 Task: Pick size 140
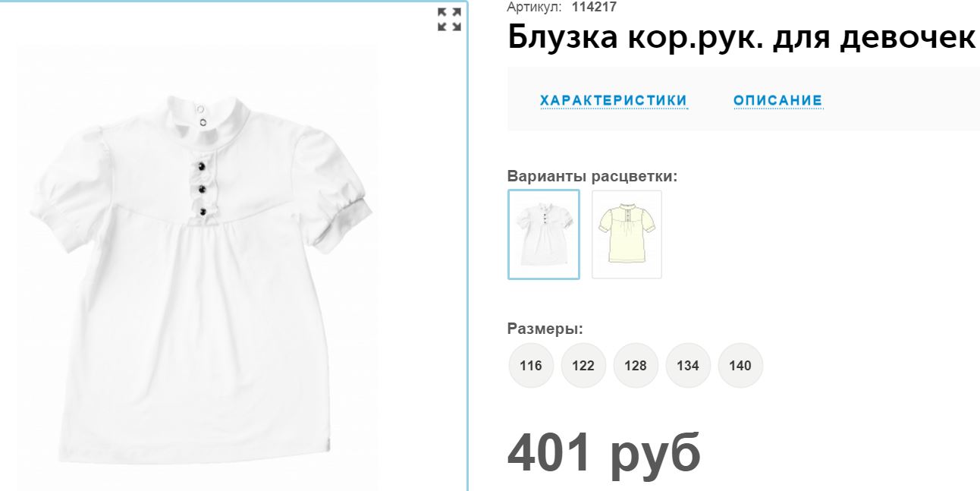tap(740, 365)
